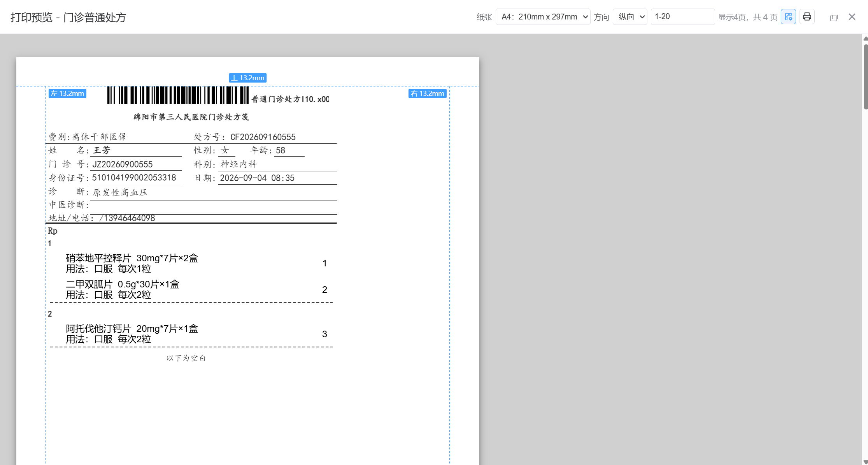The width and height of the screenshot is (868, 465).
Task: Select the left margin 左 13.2mm tag
Action: point(67,93)
